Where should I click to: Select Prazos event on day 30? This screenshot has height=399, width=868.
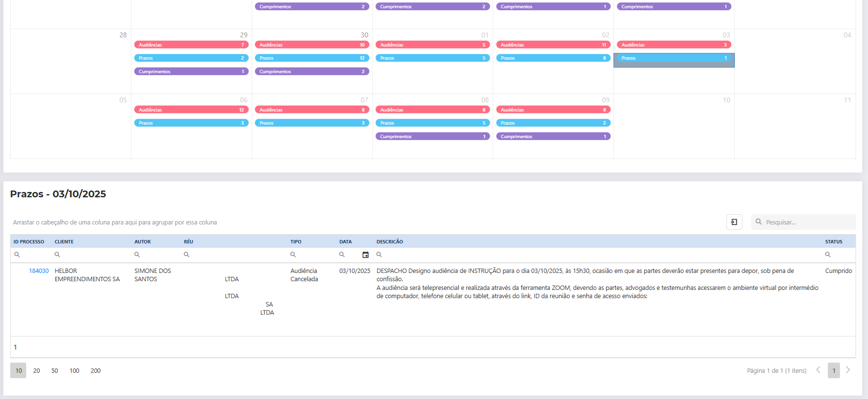312,58
